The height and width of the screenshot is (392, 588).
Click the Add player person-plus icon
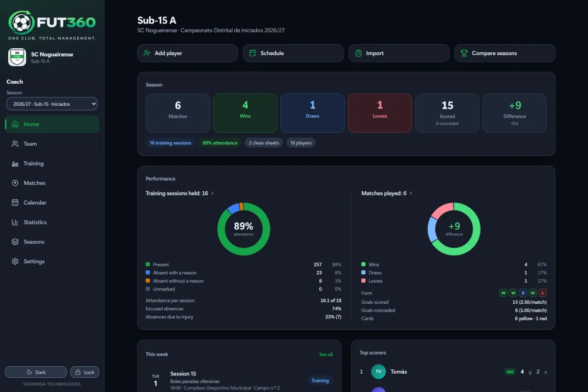(x=147, y=53)
